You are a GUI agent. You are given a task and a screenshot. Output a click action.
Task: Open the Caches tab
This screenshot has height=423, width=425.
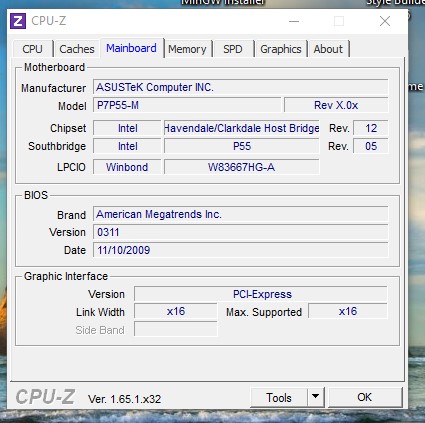(77, 49)
